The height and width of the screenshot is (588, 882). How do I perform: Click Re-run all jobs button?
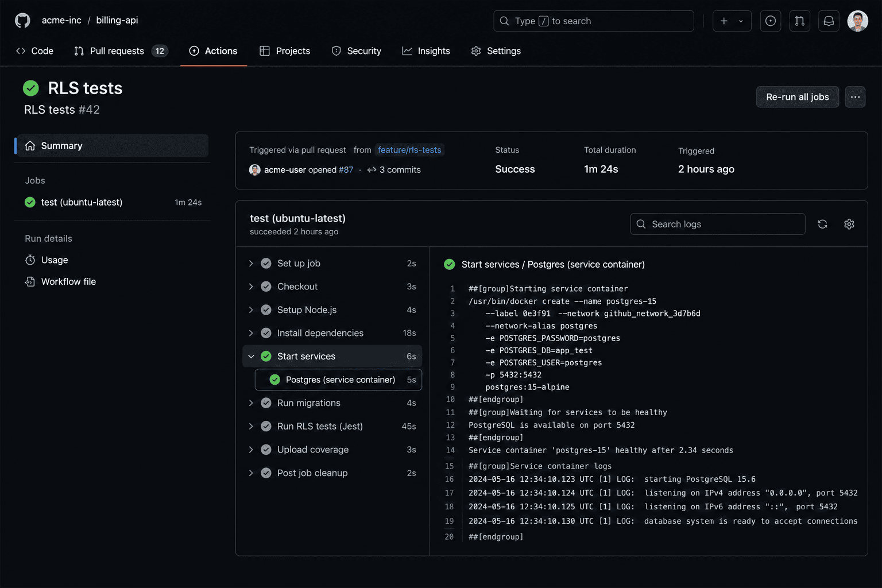pos(798,96)
